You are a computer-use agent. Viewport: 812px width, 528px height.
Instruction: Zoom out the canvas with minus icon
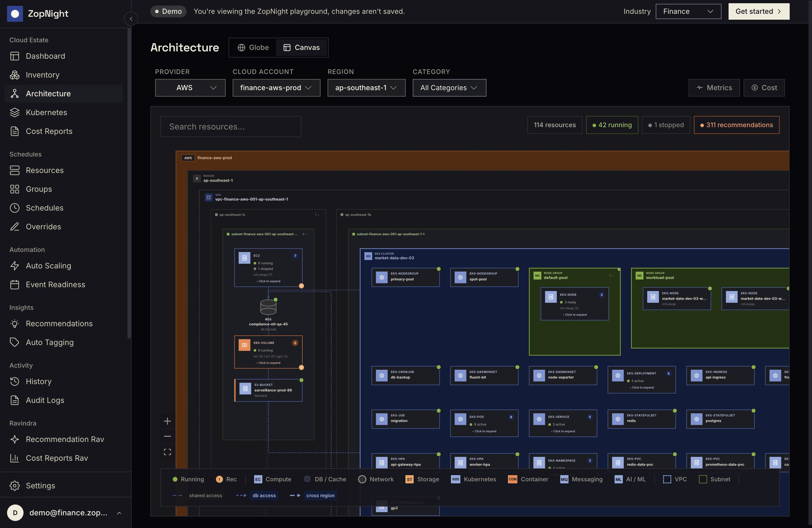(x=167, y=436)
